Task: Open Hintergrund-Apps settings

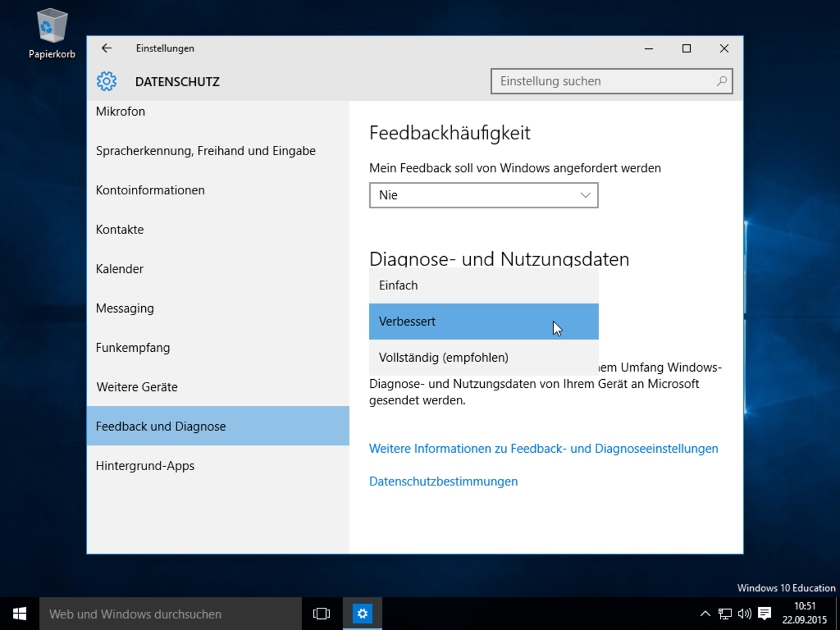Action: point(218,466)
